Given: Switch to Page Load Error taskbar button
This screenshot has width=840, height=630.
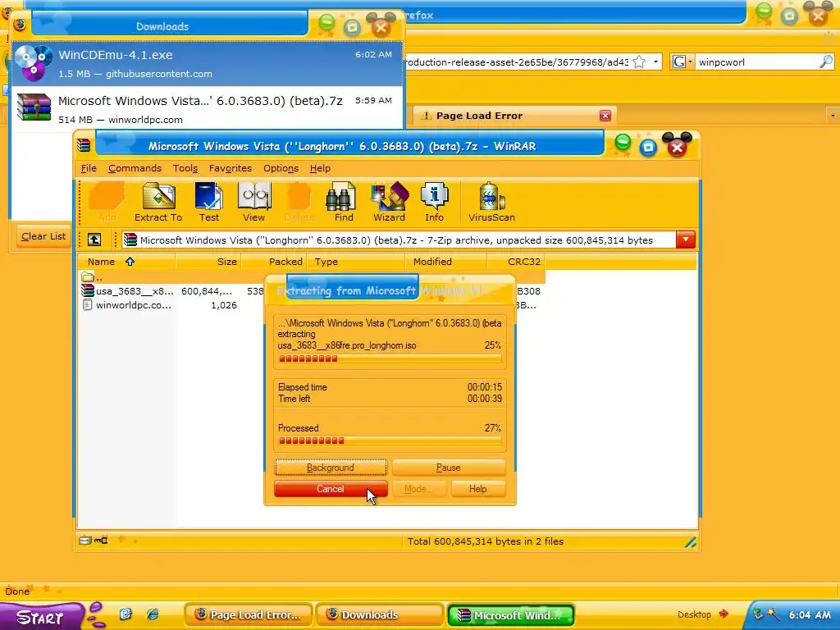Looking at the screenshot, I should pos(249,614).
